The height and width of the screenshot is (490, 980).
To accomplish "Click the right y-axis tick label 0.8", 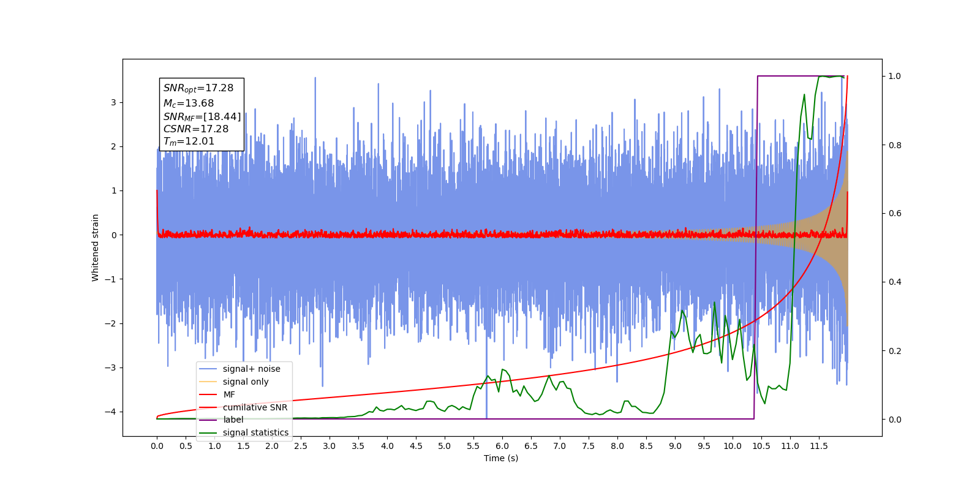I will point(895,145).
